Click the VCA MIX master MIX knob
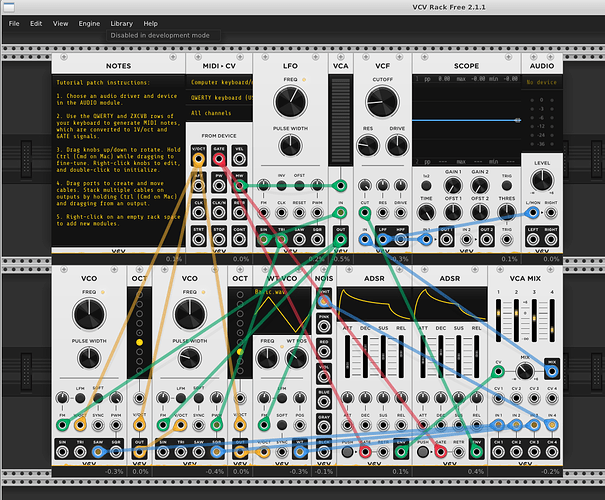Image resolution: width=605 pixels, height=500 pixels. tap(525, 372)
